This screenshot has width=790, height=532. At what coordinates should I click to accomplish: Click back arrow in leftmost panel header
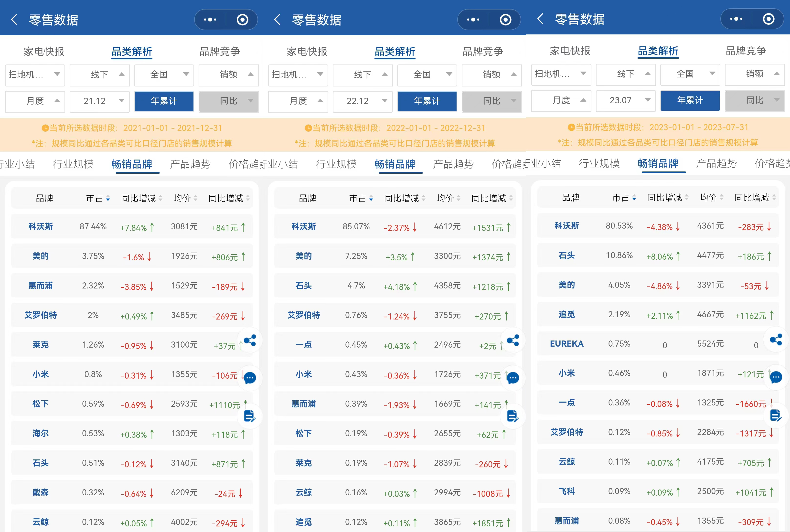14,20
